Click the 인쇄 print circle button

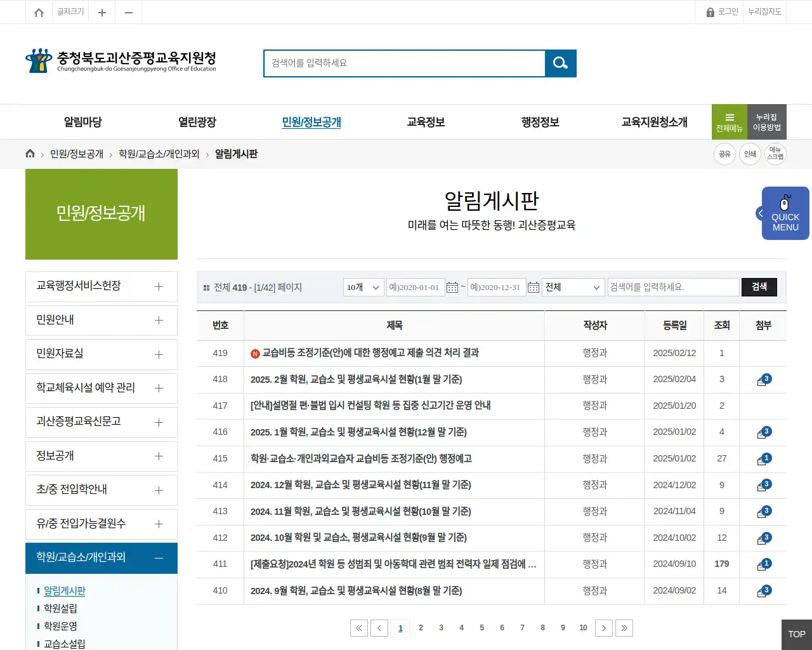750,154
